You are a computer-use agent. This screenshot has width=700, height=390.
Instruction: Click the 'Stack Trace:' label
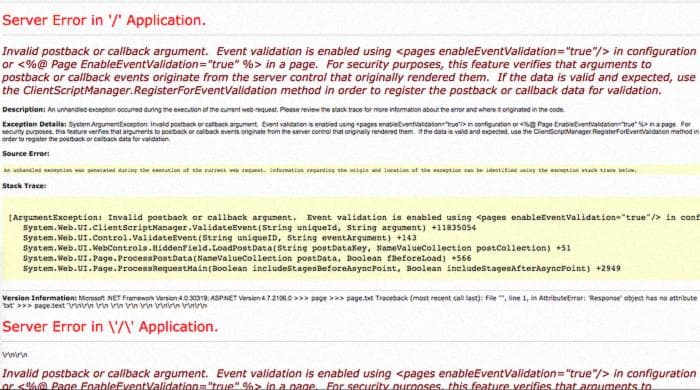pyautogui.click(x=24, y=186)
